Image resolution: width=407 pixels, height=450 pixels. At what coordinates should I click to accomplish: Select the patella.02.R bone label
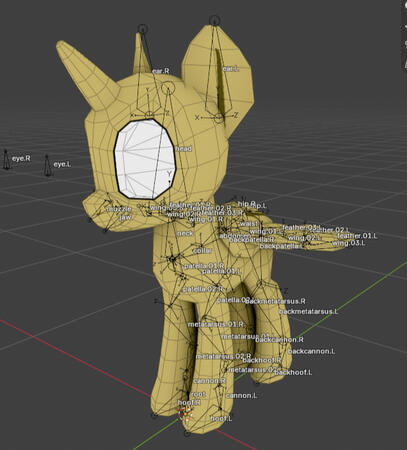coord(203,289)
